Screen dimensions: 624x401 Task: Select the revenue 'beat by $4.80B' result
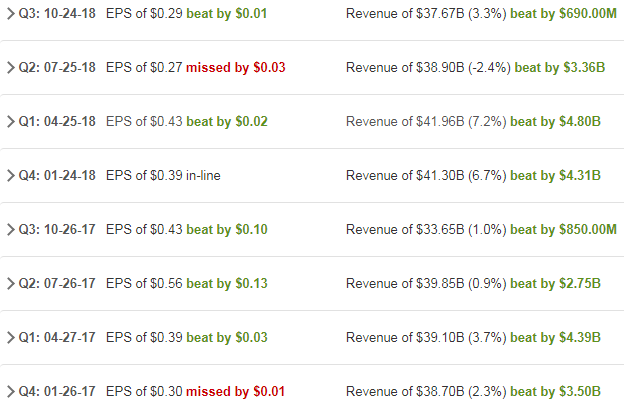555,122
